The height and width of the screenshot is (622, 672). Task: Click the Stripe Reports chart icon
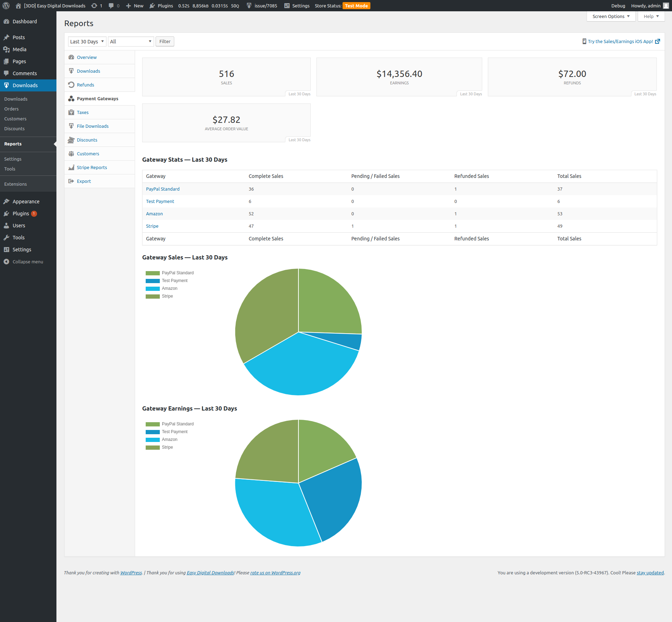pos(71,167)
